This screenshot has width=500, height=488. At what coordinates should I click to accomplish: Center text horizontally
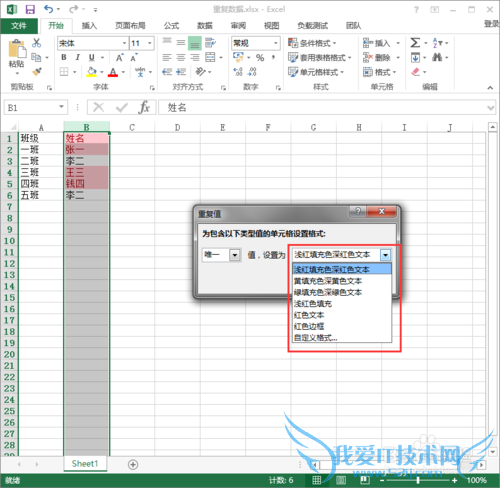(181, 57)
